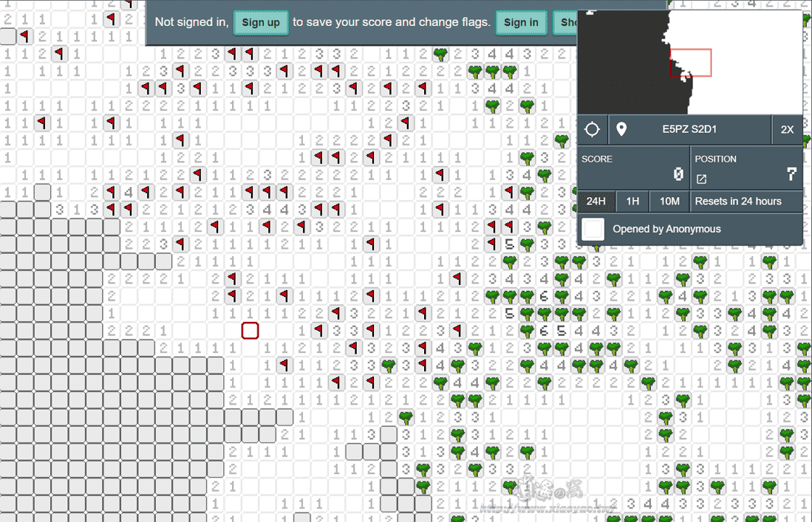Click the red viewport rectangle in minimap
The width and height of the screenshot is (812, 522).
[x=691, y=62]
